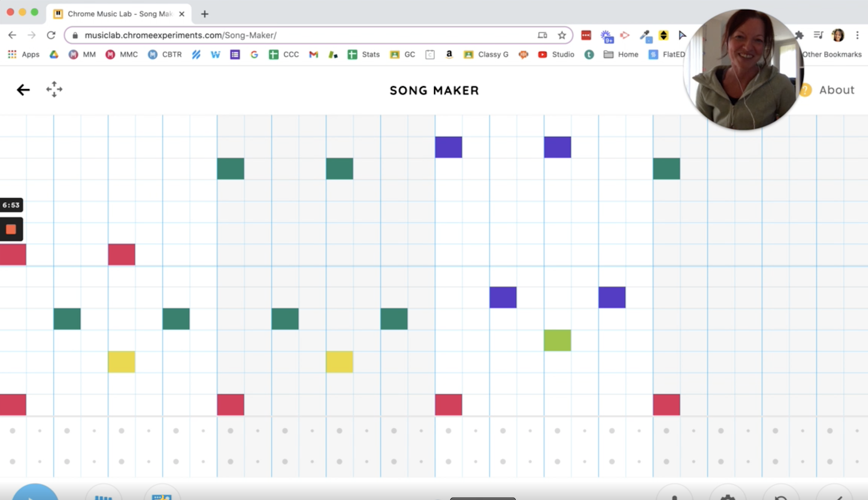
Task: Click the dark cursor arrow extension icon
Action: coord(682,35)
